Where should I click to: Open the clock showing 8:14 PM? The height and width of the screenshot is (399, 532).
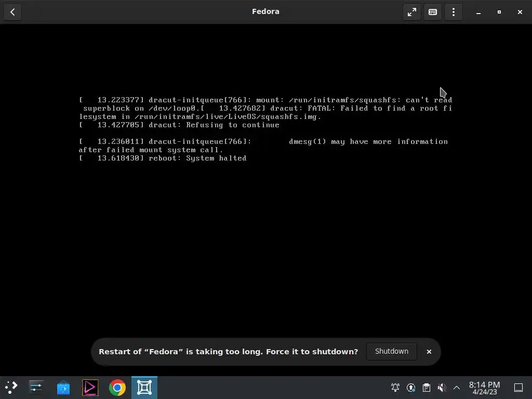point(485,388)
